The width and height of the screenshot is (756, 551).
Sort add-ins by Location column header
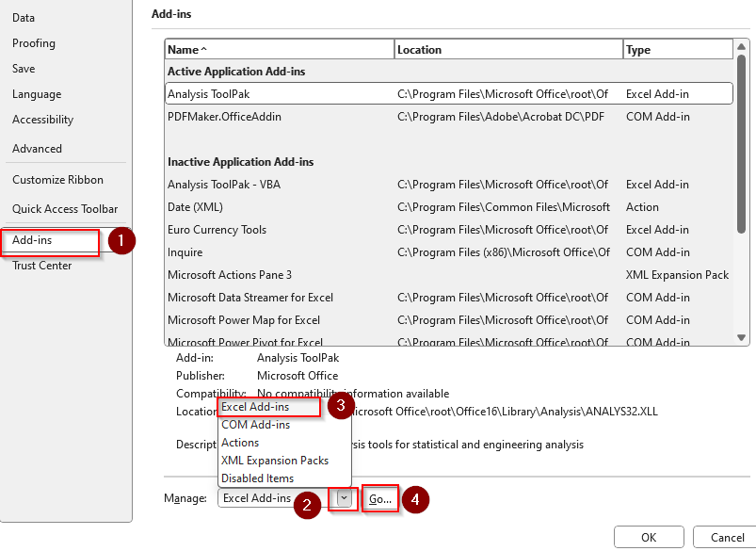coord(508,50)
